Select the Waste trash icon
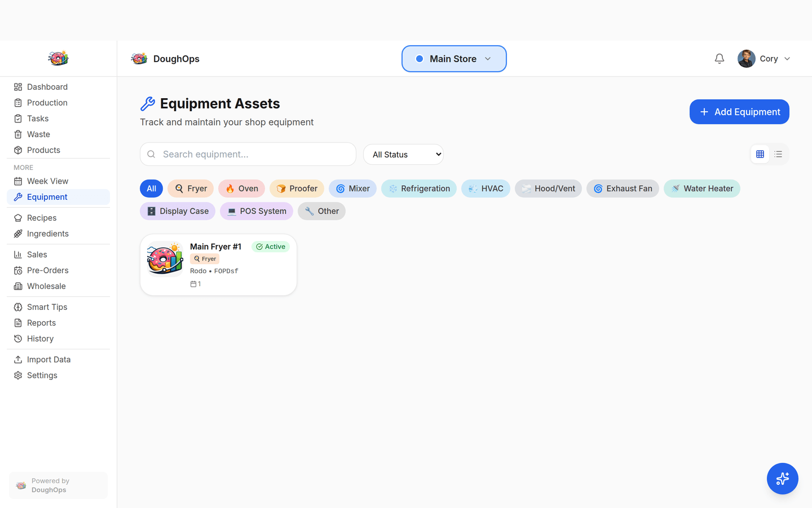Screen dimensions: 812x508 17,134
